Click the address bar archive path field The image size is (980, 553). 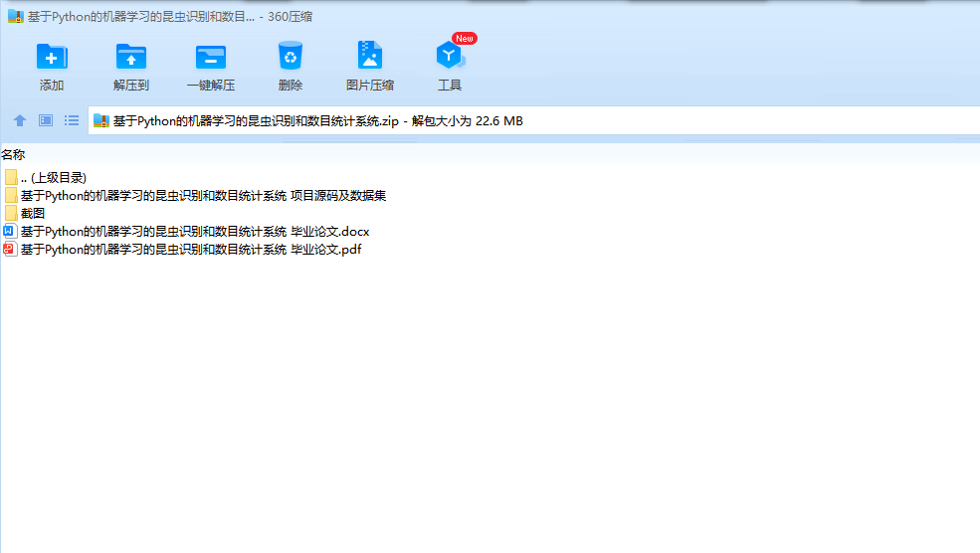click(x=533, y=121)
